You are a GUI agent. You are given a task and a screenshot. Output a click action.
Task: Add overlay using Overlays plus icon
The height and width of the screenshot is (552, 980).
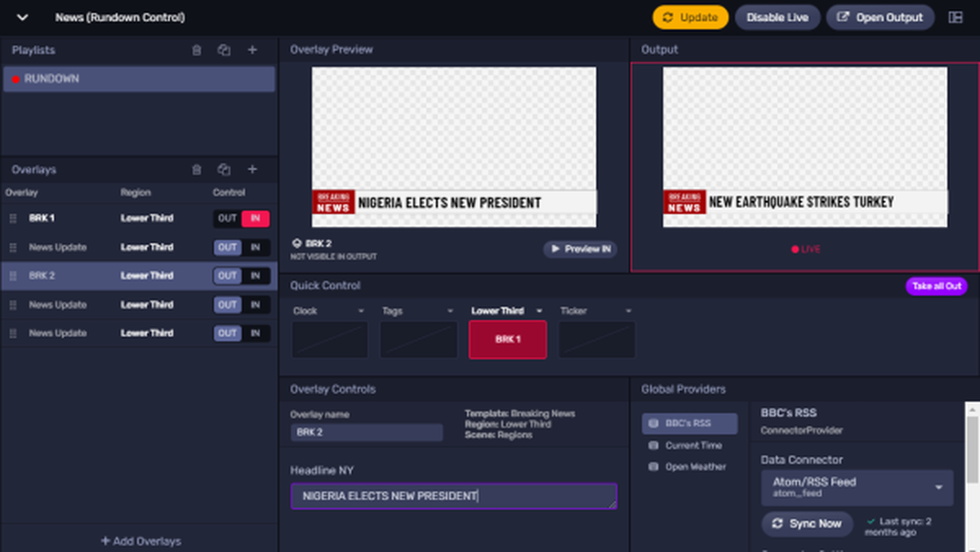pyautogui.click(x=252, y=170)
